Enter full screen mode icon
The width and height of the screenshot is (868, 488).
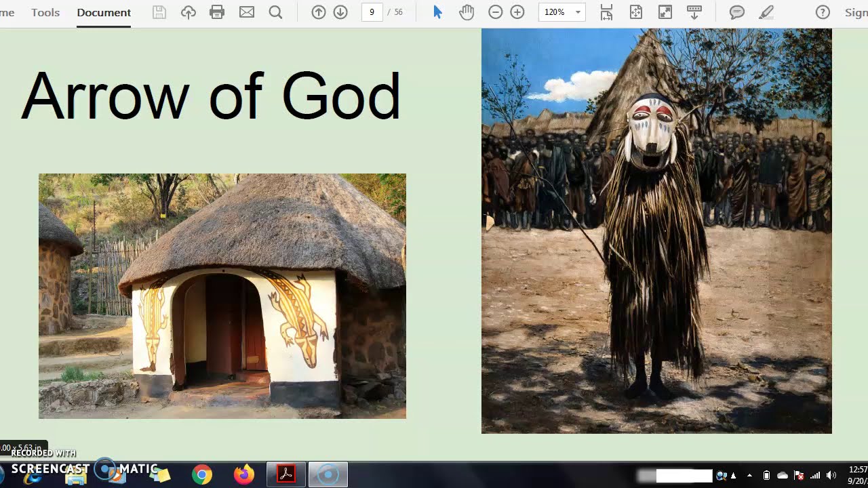coord(665,12)
